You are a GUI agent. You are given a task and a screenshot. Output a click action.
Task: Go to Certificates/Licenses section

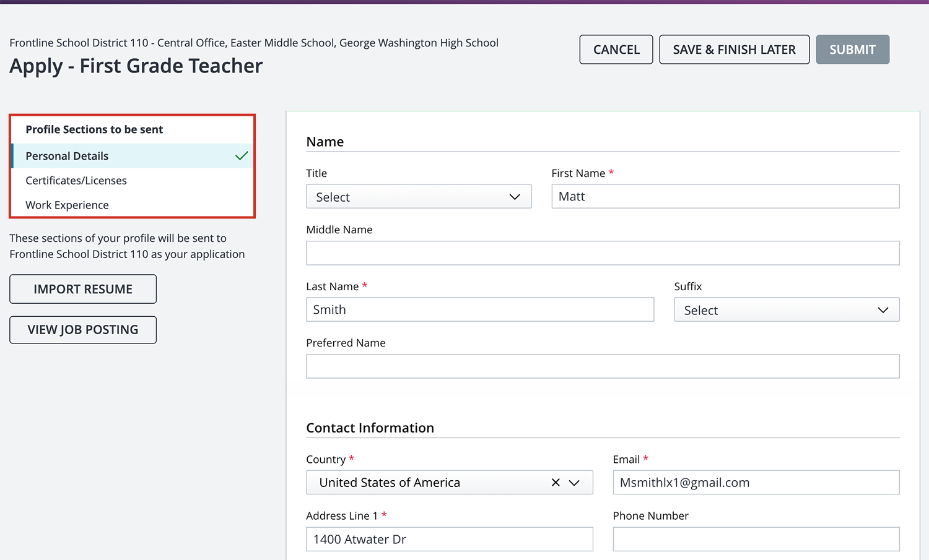(x=76, y=181)
